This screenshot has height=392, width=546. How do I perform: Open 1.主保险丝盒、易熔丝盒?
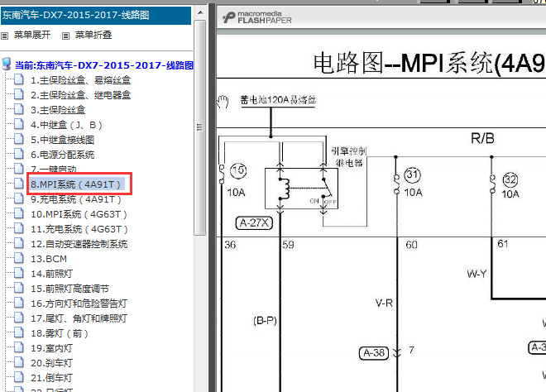80,80
